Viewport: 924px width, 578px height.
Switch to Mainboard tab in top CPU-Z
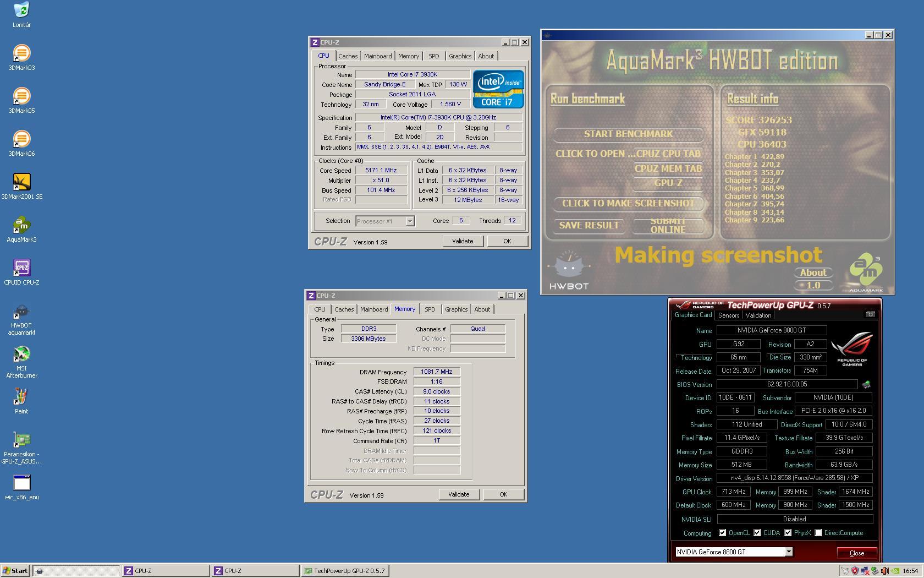point(378,56)
